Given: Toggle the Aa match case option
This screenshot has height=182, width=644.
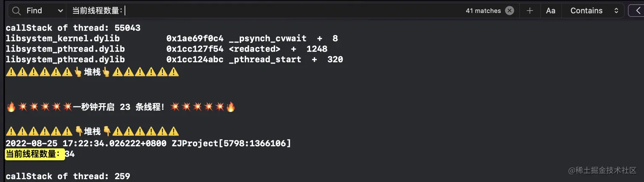Looking at the screenshot, I should coord(551,11).
